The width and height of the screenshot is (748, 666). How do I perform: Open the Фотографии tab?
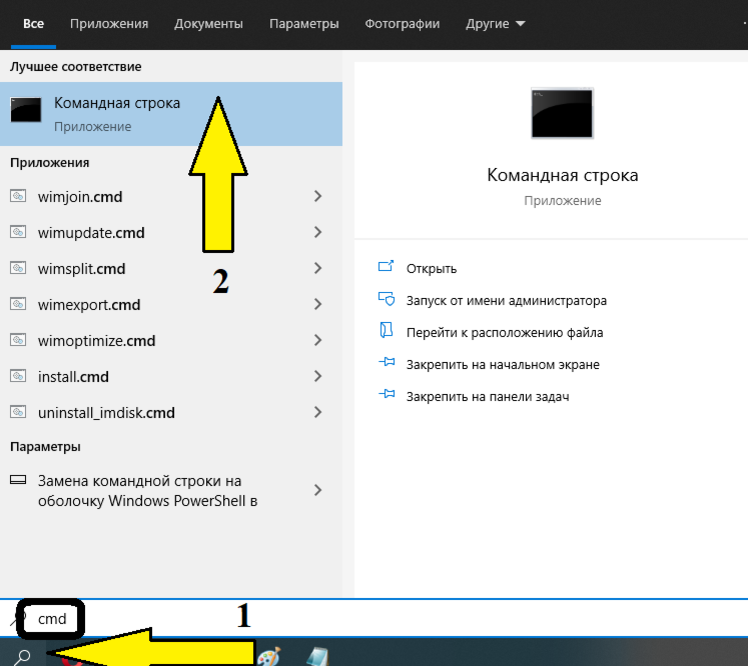402,24
